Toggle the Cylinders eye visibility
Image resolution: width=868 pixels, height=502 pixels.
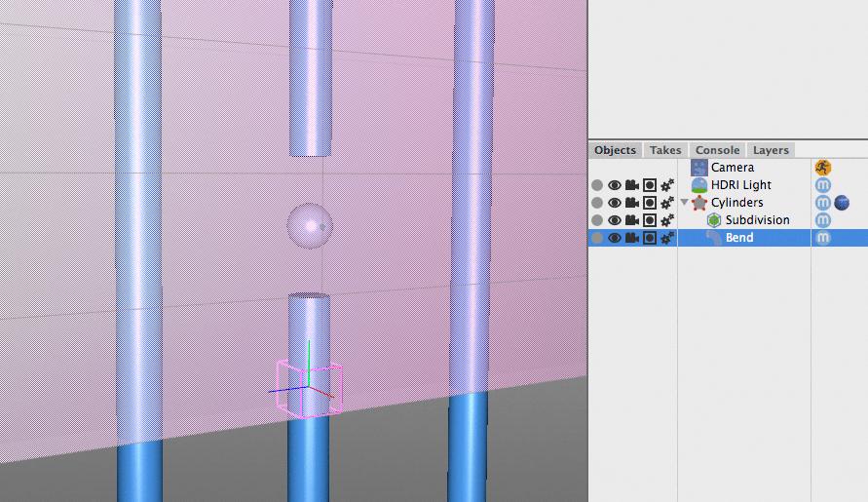click(x=614, y=203)
